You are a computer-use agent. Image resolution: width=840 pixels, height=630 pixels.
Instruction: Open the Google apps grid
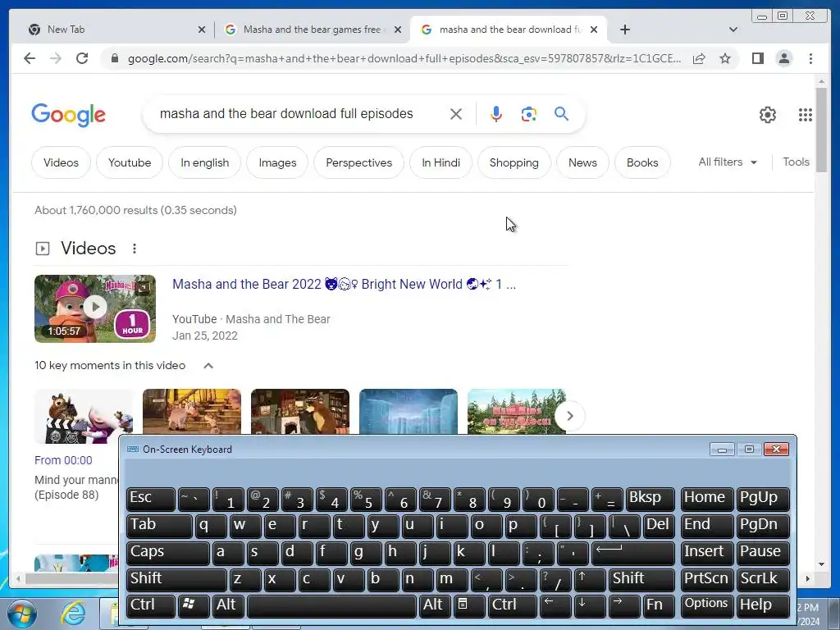click(x=806, y=115)
